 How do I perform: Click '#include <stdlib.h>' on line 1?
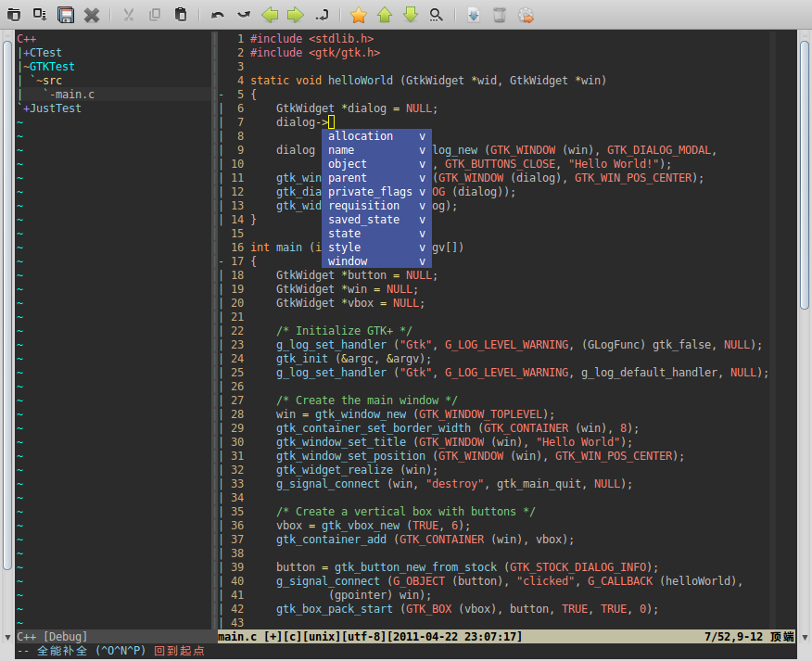311,39
